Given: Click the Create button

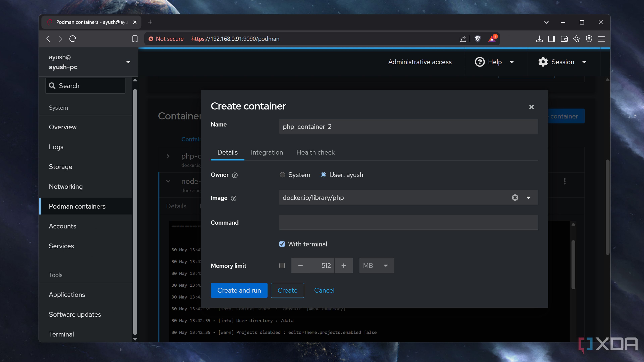Looking at the screenshot, I should coord(287,290).
